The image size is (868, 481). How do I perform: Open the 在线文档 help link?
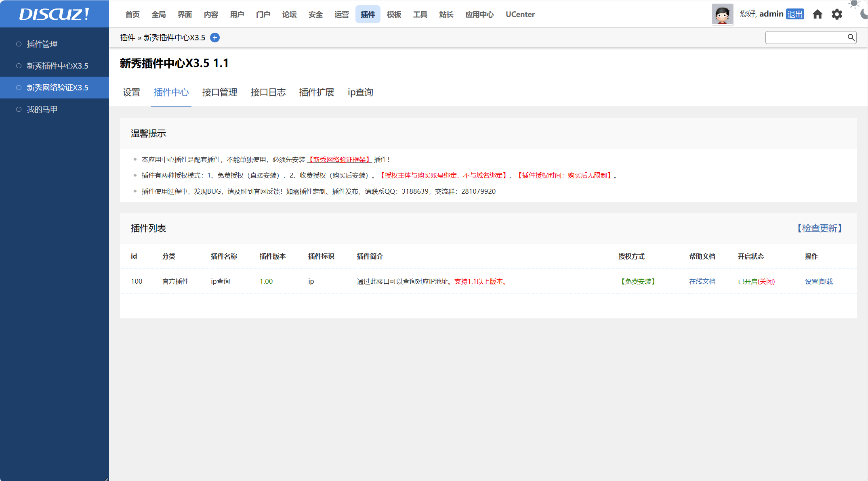702,282
